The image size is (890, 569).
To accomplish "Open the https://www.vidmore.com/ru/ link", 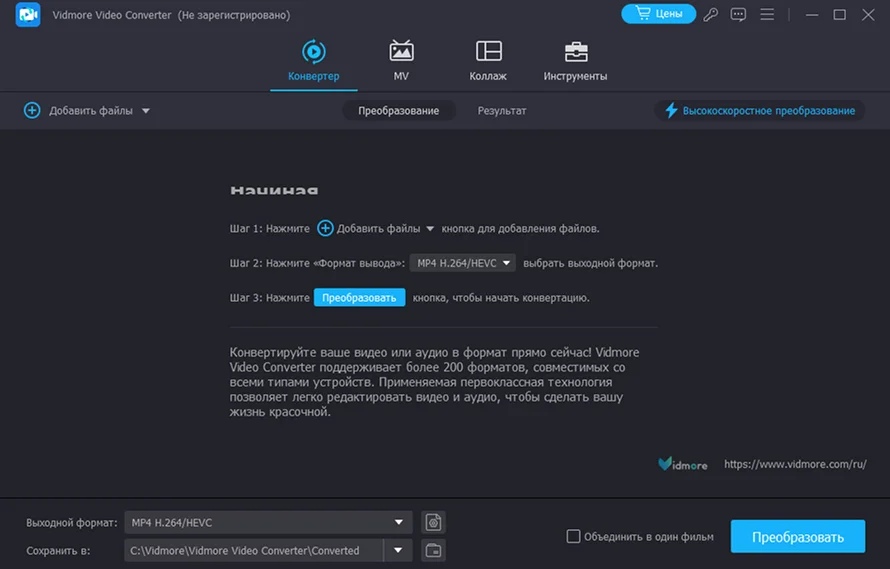I will 795,465.
